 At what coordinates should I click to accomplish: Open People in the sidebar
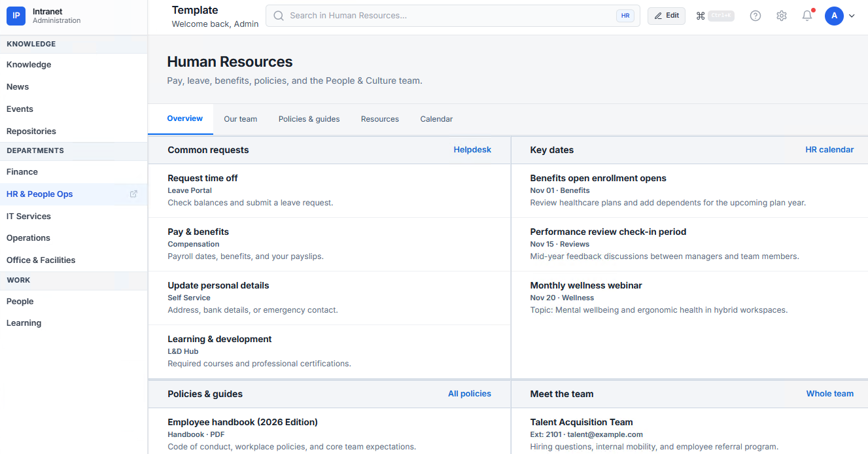click(73, 302)
